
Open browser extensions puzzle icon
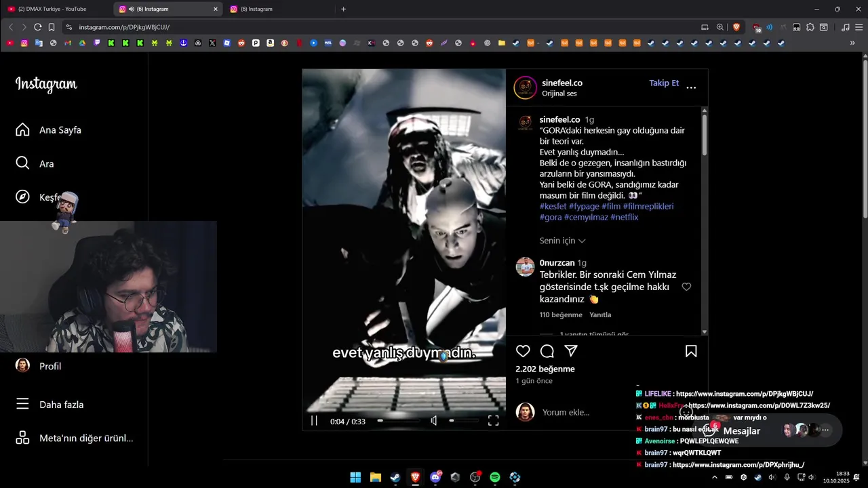click(x=810, y=27)
